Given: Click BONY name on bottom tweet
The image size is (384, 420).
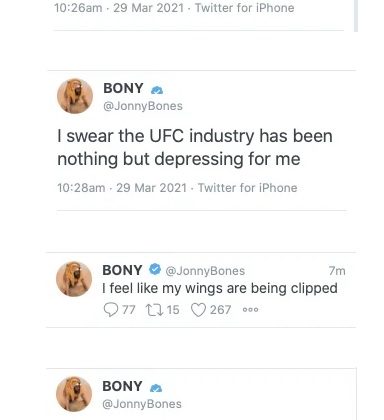Looking at the screenshot, I should [x=122, y=386].
